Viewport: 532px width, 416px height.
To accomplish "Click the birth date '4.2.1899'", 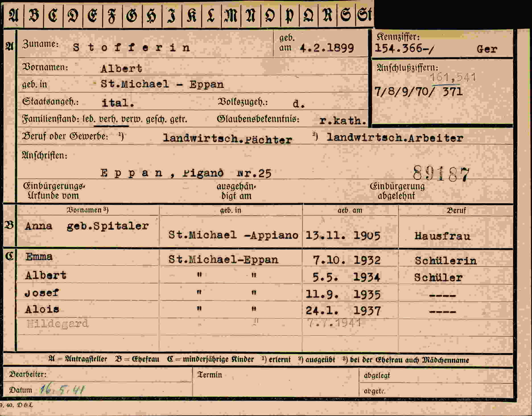I will point(327,48).
